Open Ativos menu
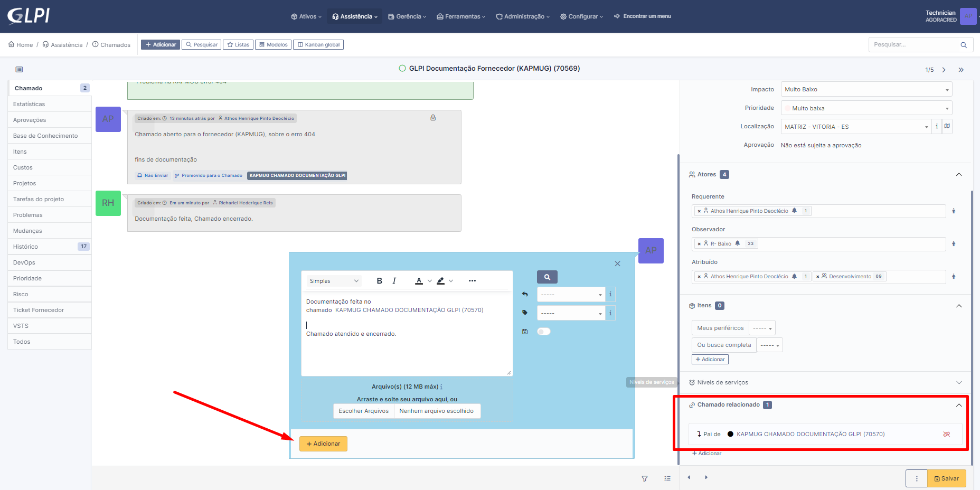Image resolution: width=980 pixels, height=490 pixels. (x=306, y=16)
